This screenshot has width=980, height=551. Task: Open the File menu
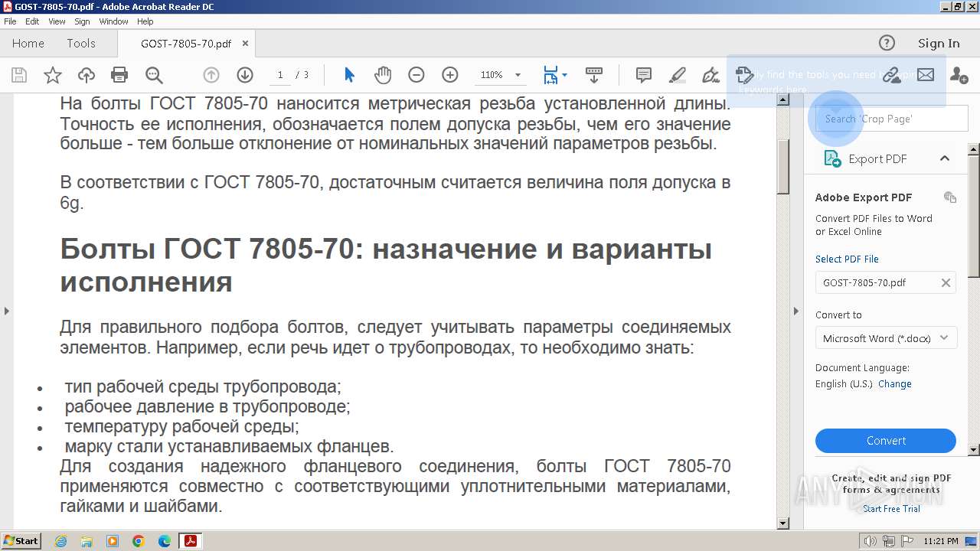pyautogui.click(x=10, y=21)
